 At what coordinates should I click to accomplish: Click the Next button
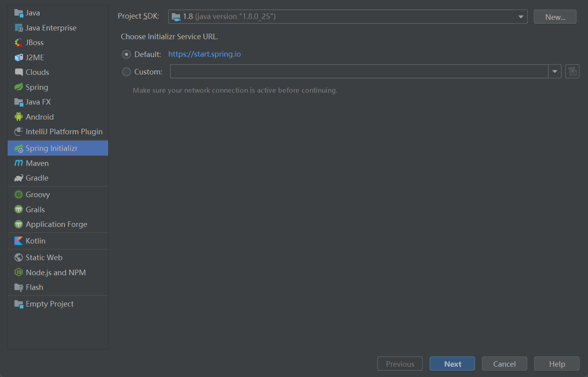coord(452,364)
